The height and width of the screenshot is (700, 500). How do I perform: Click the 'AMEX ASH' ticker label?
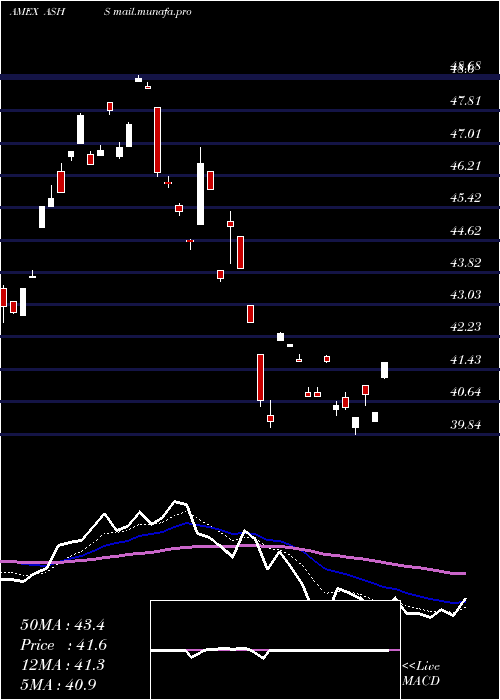click(38, 12)
